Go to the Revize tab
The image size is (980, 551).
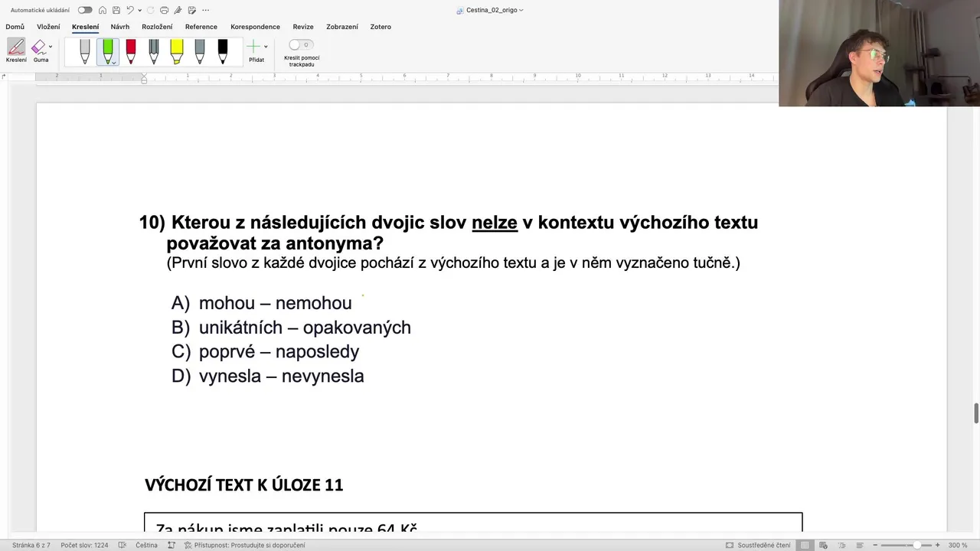coord(303,27)
